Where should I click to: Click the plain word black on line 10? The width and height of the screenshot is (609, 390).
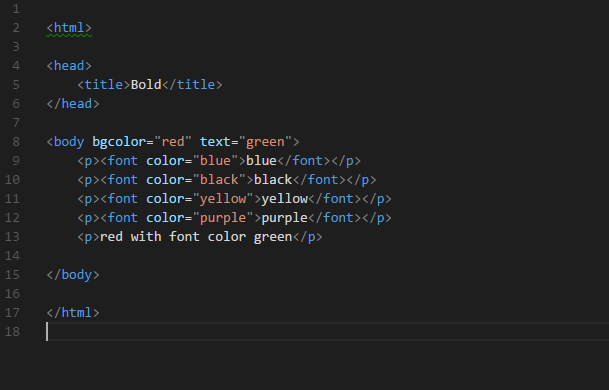click(x=273, y=180)
